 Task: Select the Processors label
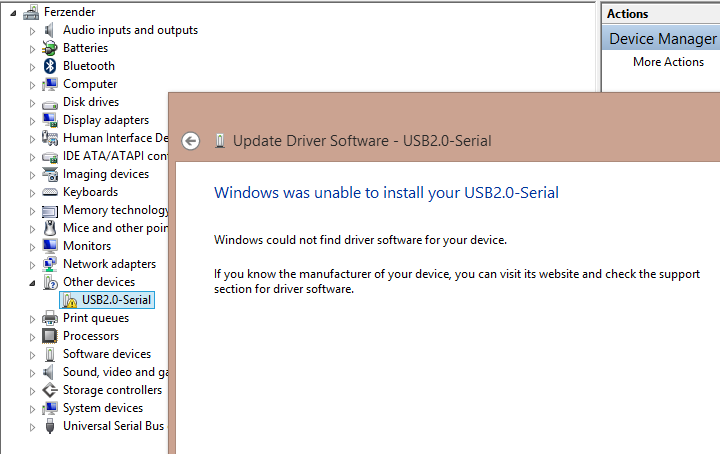(x=91, y=336)
